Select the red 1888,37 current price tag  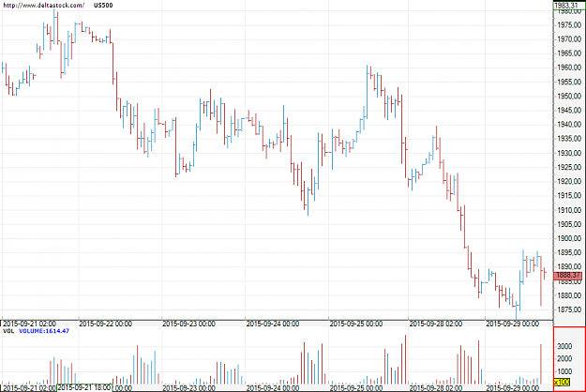(x=568, y=276)
